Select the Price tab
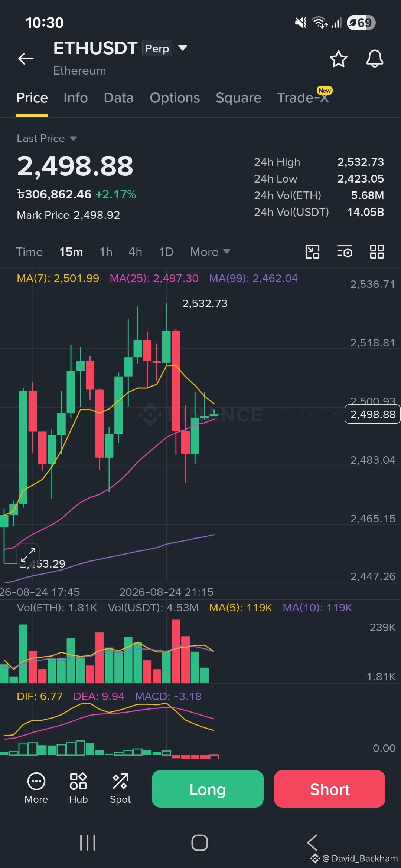The width and height of the screenshot is (401, 868). point(32,98)
